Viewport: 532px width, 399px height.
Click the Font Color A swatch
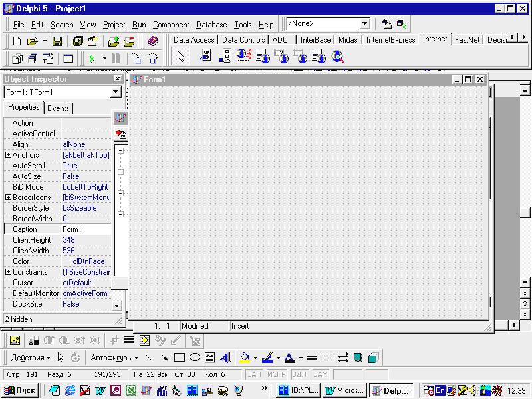(289, 358)
